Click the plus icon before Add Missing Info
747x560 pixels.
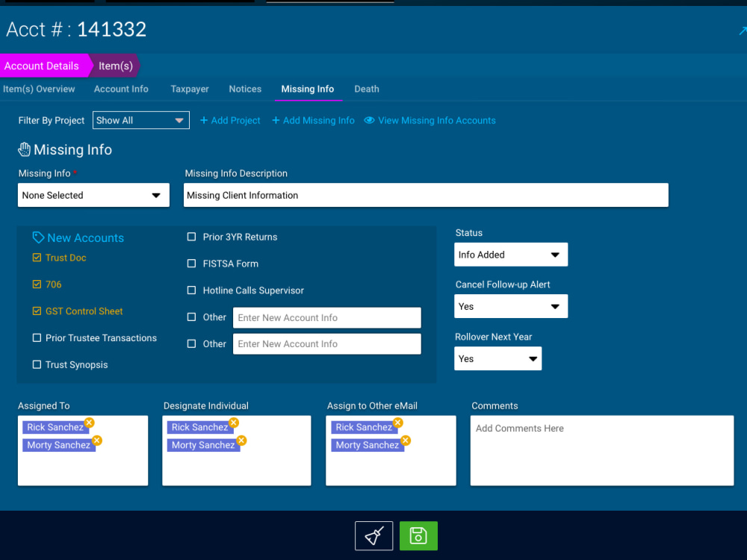tap(276, 120)
